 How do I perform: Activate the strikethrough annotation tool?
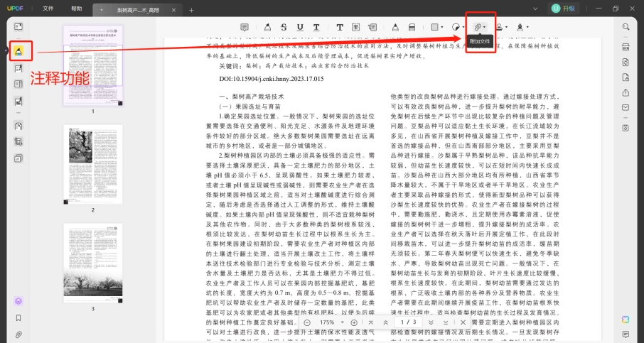pos(284,27)
